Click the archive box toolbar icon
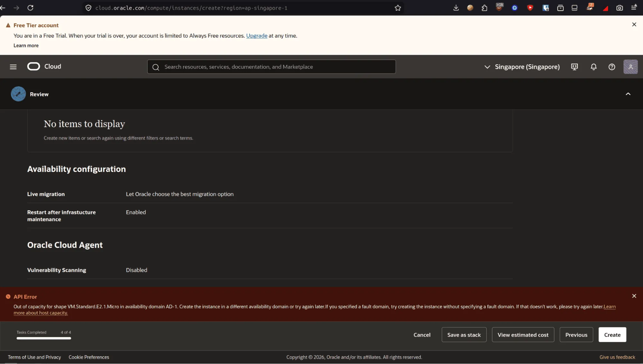The image size is (643, 364). [560, 8]
